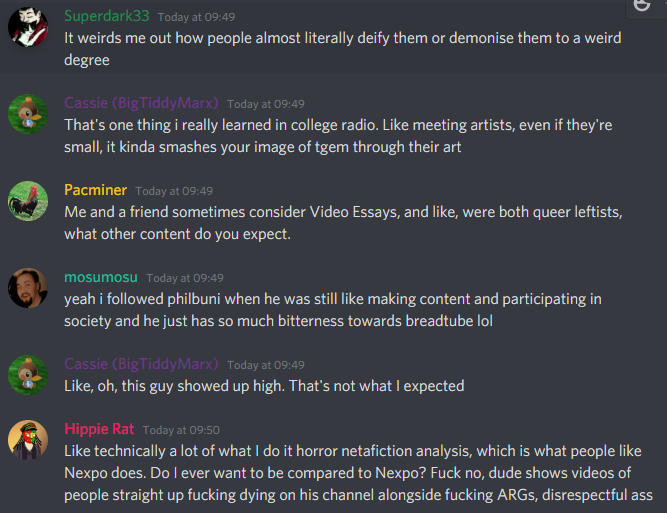Open the second Cassie (BigTiddyMarx) username
667x513 pixels.
pyautogui.click(x=141, y=364)
